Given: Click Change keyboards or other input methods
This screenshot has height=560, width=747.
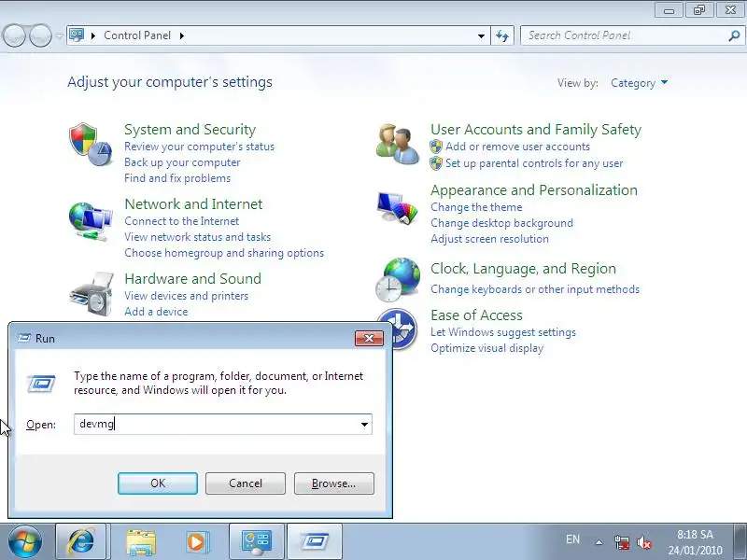Looking at the screenshot, I should coord(535,289).
